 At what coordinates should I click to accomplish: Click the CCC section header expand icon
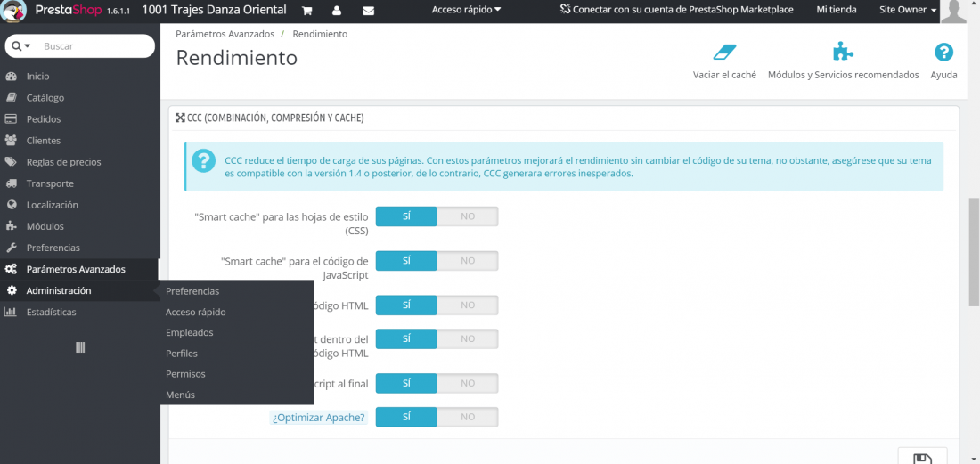tap(180, 118)
